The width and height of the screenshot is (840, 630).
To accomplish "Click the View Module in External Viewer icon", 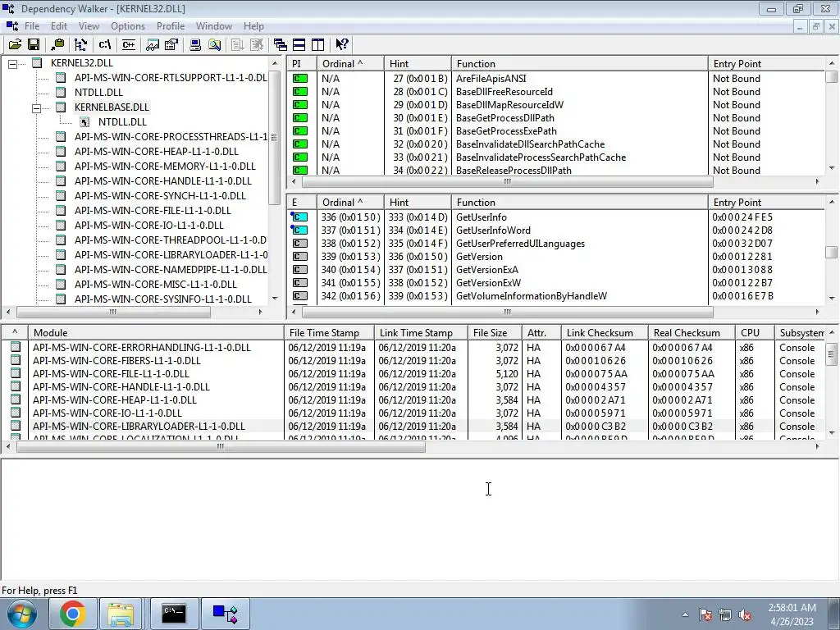I will (x=153, y=44).
